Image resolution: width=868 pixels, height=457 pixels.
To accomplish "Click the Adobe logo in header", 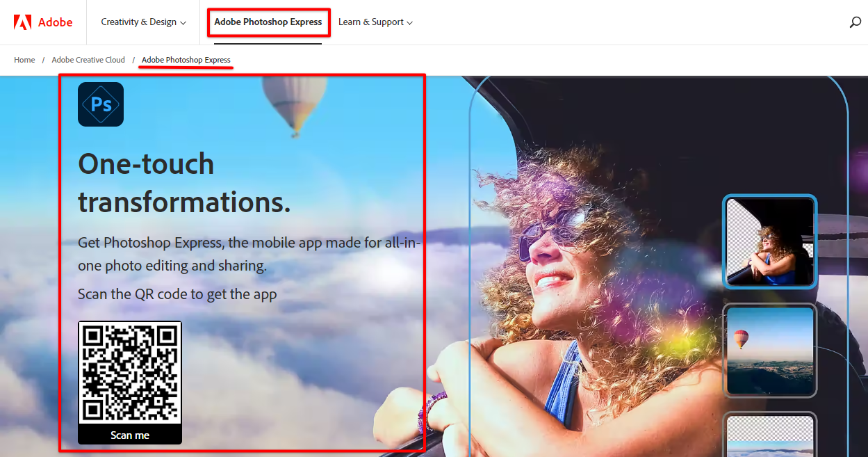I will 43,22.
